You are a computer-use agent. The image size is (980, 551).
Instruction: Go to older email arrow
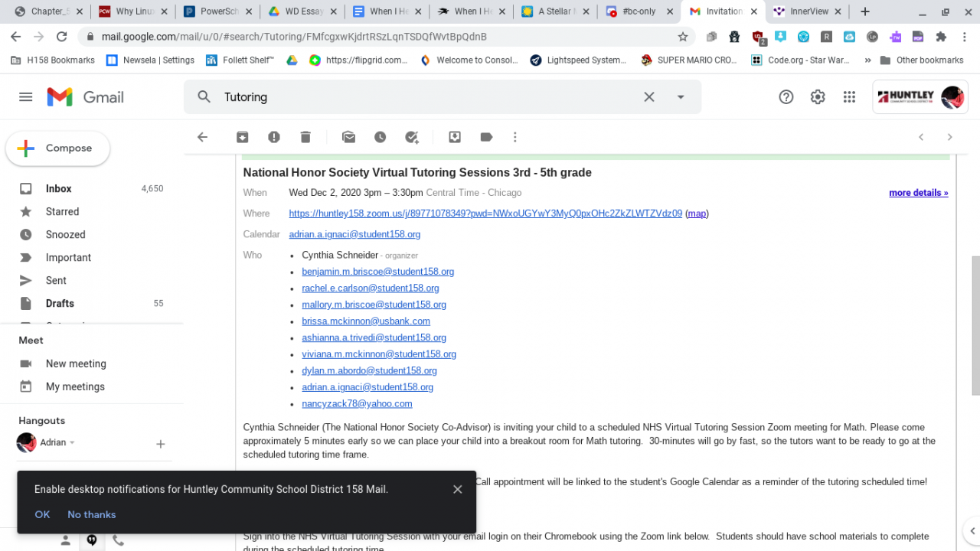[950, 137]
